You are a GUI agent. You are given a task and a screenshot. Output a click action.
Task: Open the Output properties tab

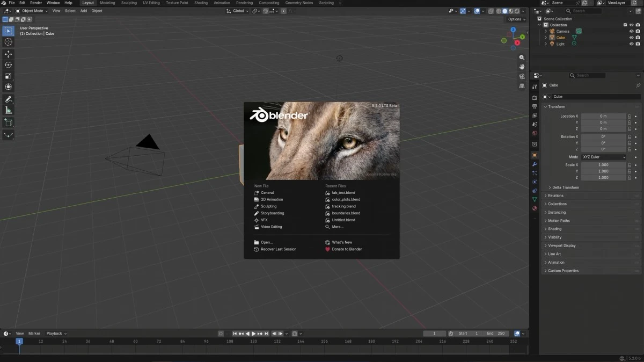pos(535,107)
